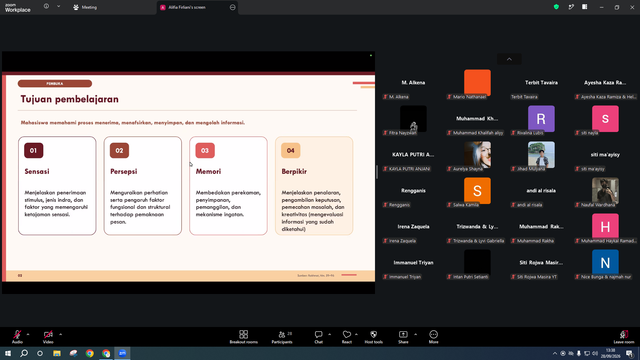Click the pen icon in the title bar
The image size is (640, 360).
571,7
